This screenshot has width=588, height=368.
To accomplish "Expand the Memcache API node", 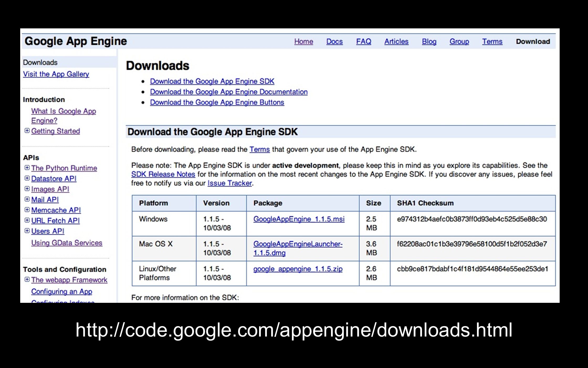I will 27,210.
